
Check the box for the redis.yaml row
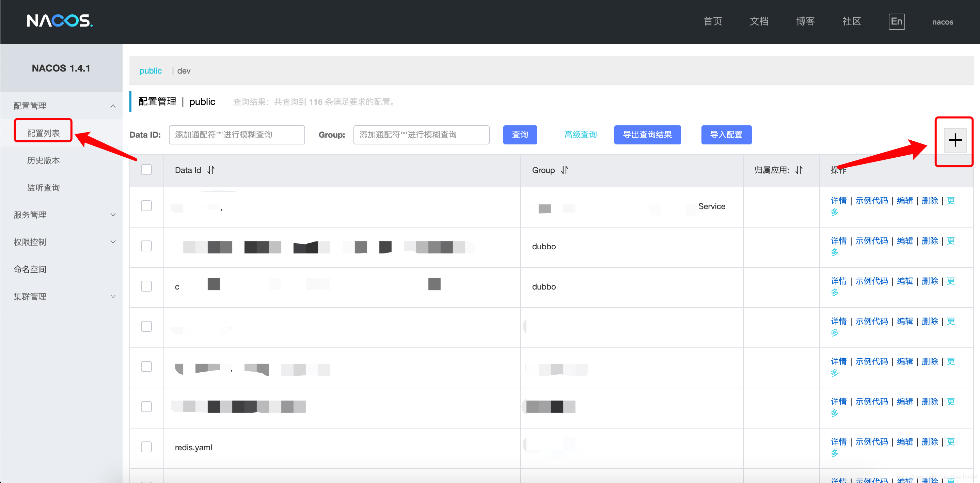(146, 447)
